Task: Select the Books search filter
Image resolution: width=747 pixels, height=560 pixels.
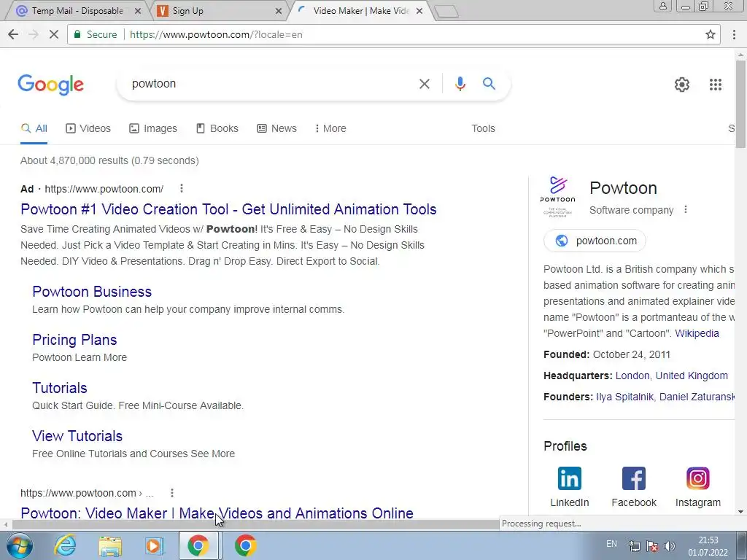Action: tap(217, 128)
